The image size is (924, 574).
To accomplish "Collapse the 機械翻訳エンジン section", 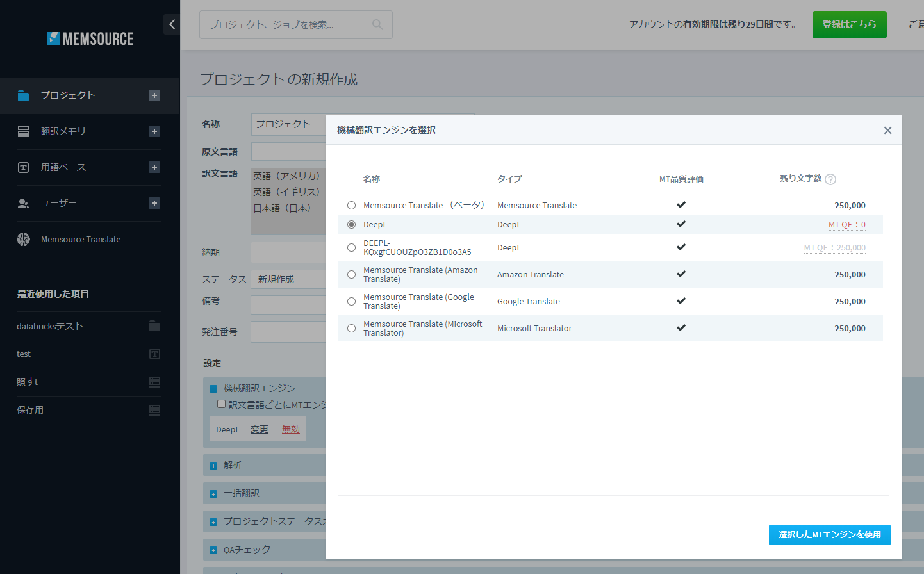I will 213,388.
